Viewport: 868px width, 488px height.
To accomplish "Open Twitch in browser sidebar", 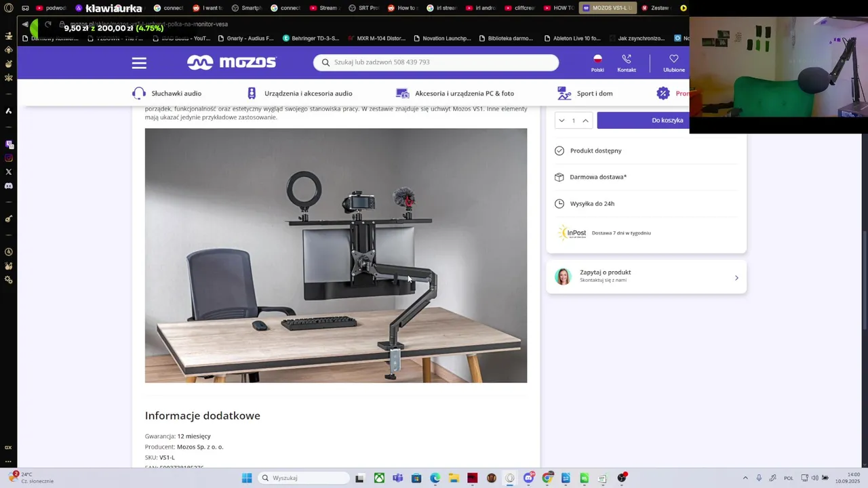I will click(8, 144).
